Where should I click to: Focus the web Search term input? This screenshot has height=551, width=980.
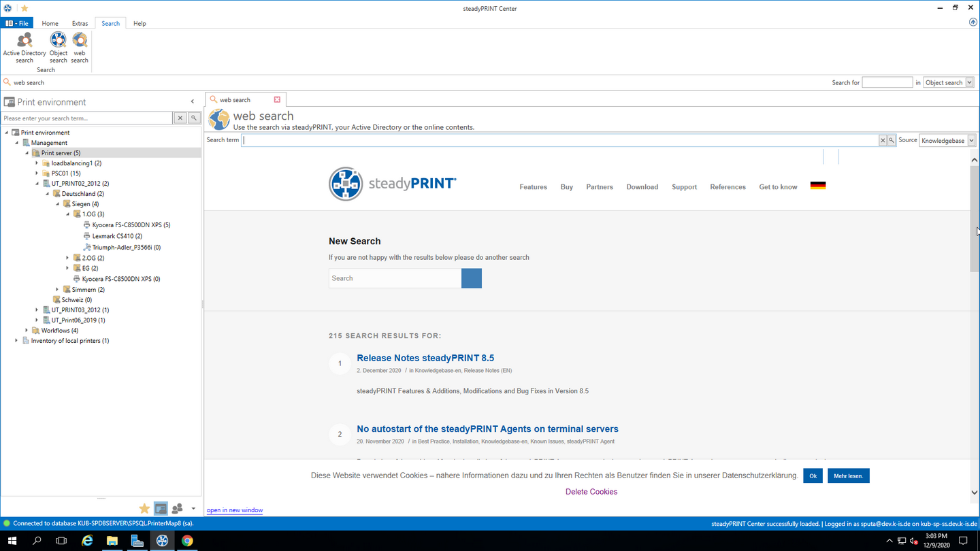(560, 140)
